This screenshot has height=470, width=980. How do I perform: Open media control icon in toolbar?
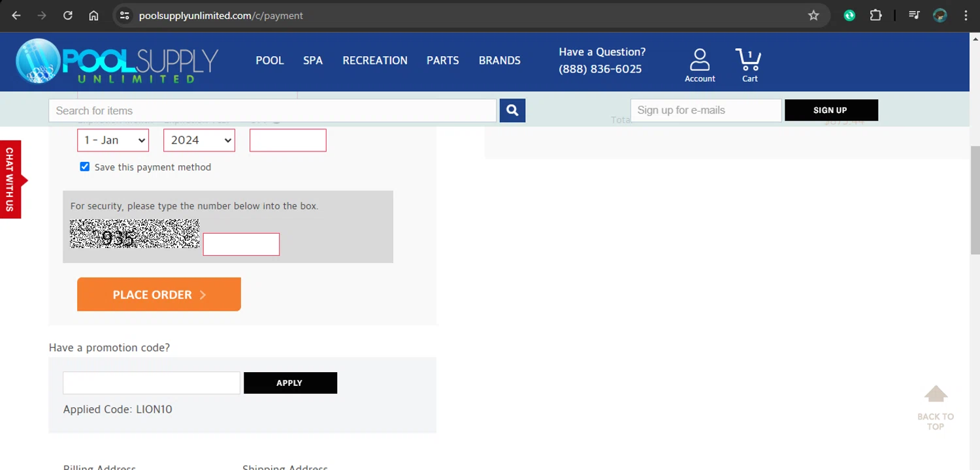point(914,16)
